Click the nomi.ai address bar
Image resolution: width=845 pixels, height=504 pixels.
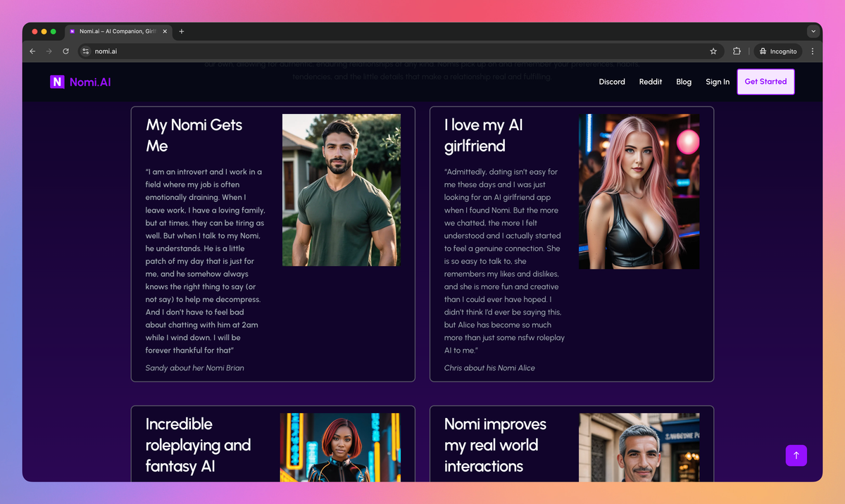(400, 51)
